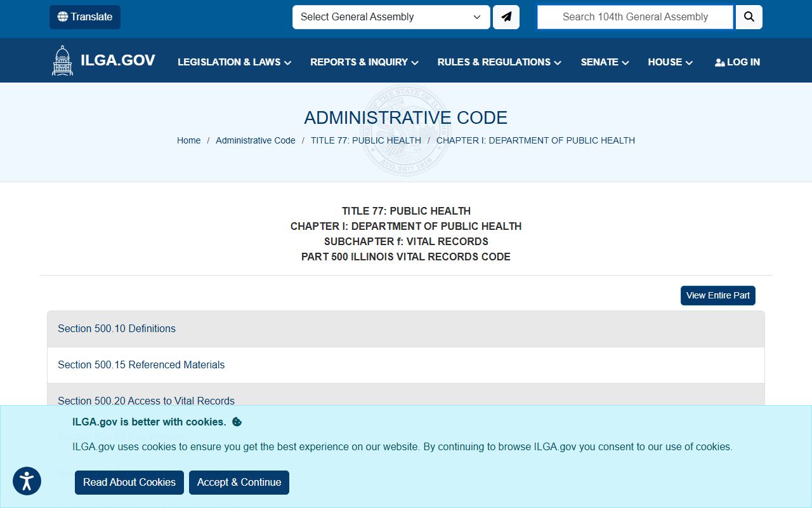This screenshot has height=508, width=812.
Task: Click the Log In link
Action: point(737,62)
